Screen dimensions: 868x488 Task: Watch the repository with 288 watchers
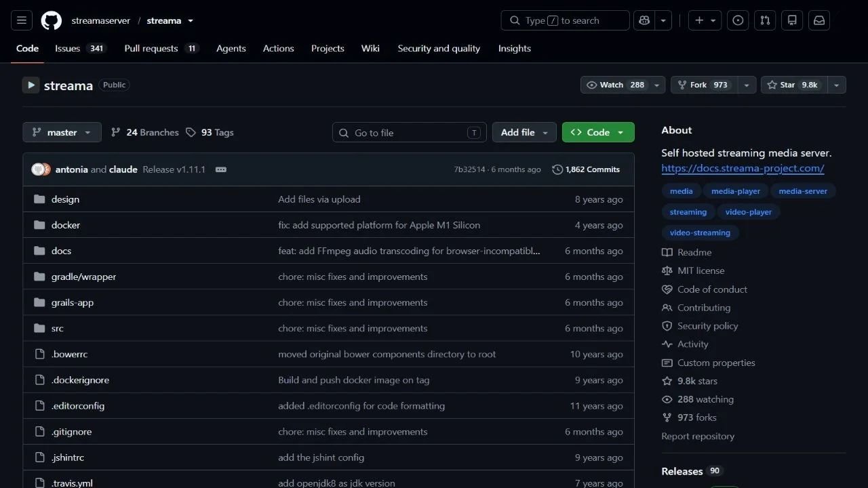click(615, 85)
